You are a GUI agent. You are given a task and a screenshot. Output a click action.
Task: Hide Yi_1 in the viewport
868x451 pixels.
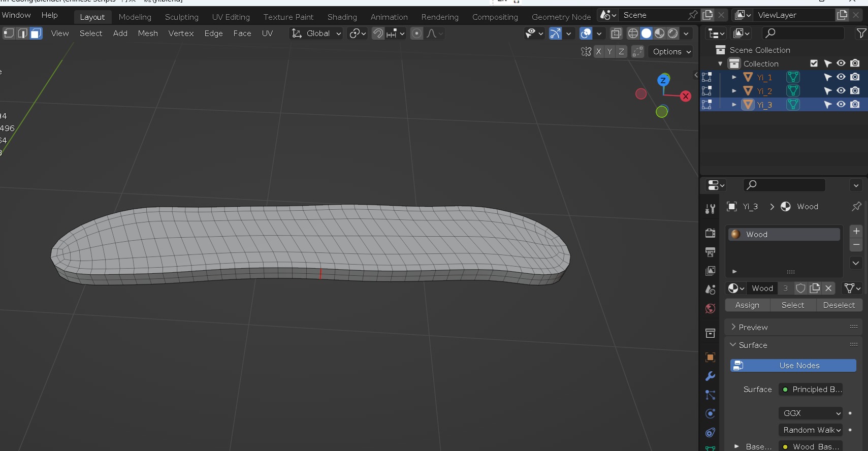tap(841, 77)
